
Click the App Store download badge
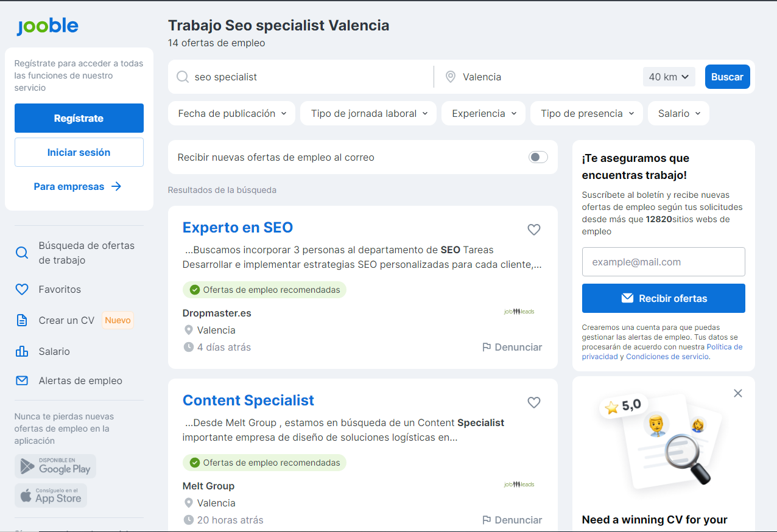coord(51,495)
